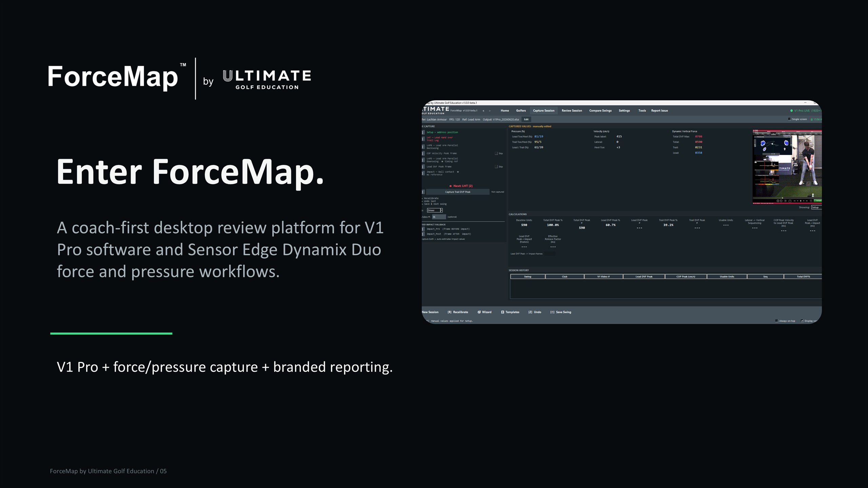Click the COP Peak (cm/s) column header
This screenshot has height=488, width=868.
point(686,277)
